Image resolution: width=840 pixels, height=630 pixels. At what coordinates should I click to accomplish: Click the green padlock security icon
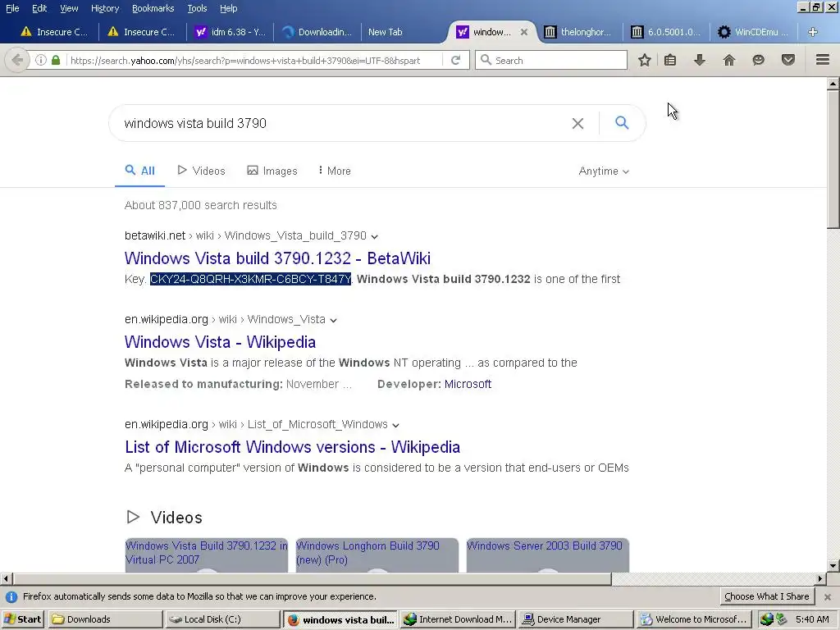(x=56, y=60)
